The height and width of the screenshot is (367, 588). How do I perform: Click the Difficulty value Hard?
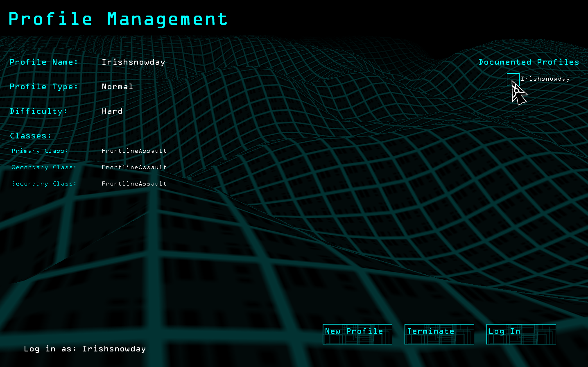112,111
